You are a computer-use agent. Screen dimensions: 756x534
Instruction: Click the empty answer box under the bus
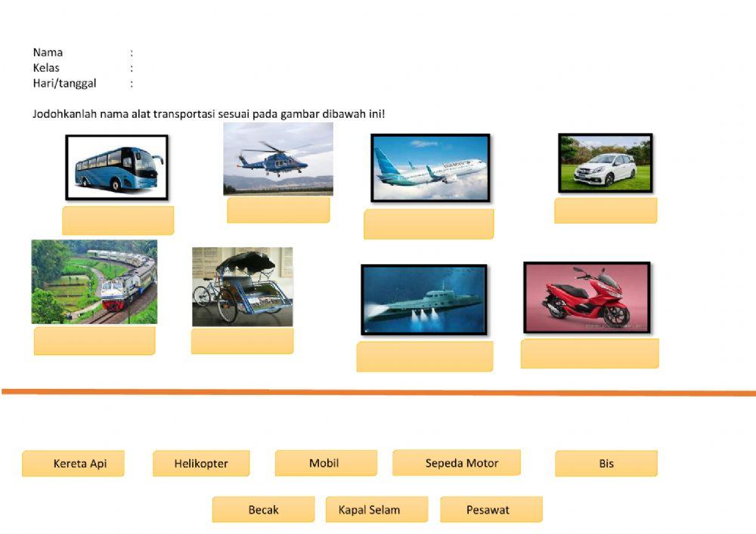(118, 221)
